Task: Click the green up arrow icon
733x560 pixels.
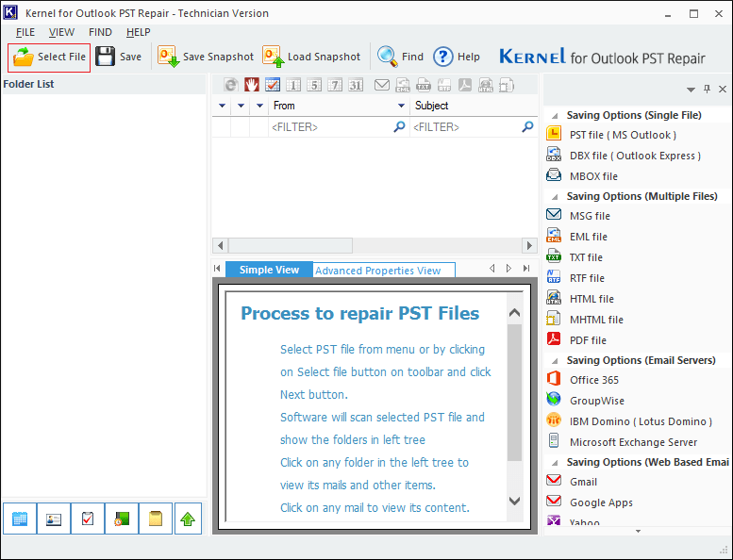Action: click(188, 518)
